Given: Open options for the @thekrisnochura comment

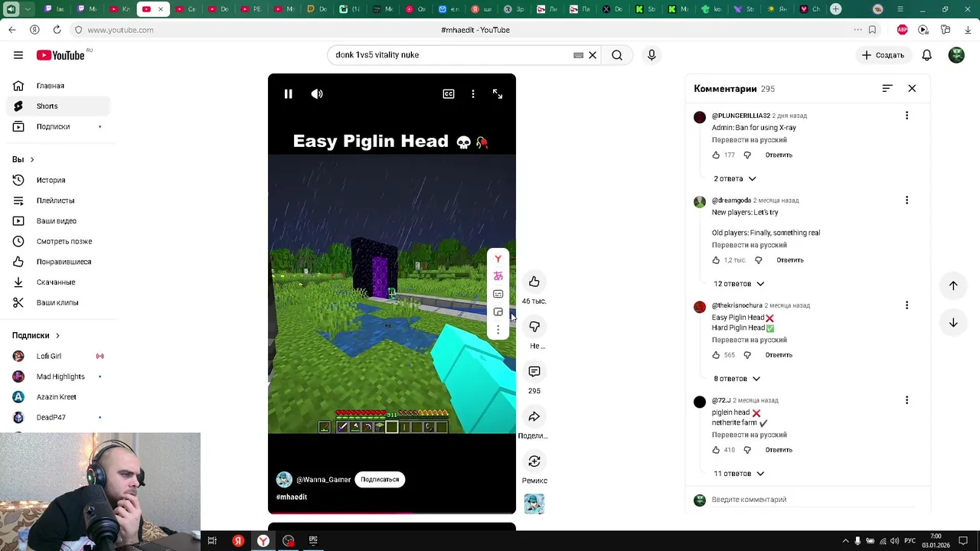Looking at the screenshot, I should point(907,305).
